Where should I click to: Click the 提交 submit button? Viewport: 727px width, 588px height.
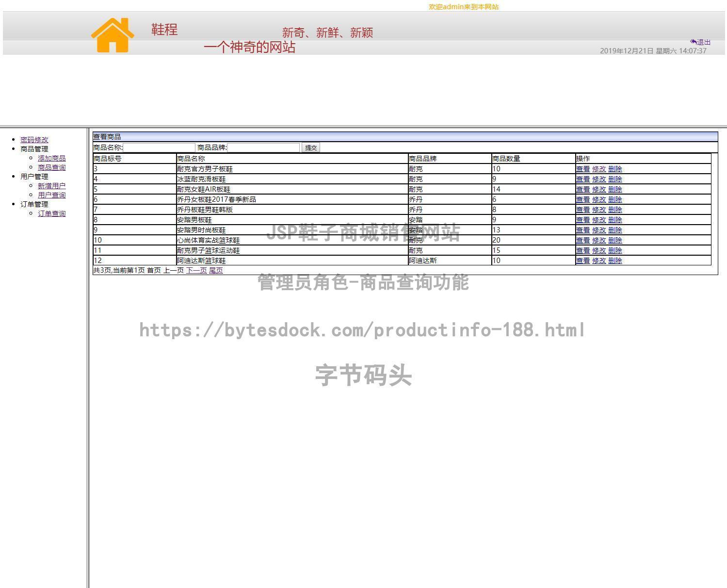(311, 147)
